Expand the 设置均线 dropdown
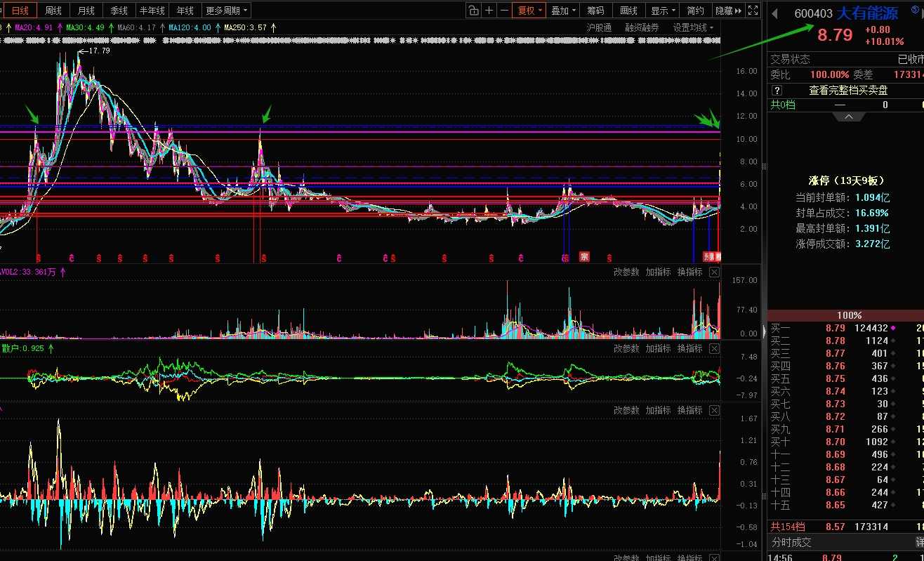The image size is (924, 561). [693, 27]
